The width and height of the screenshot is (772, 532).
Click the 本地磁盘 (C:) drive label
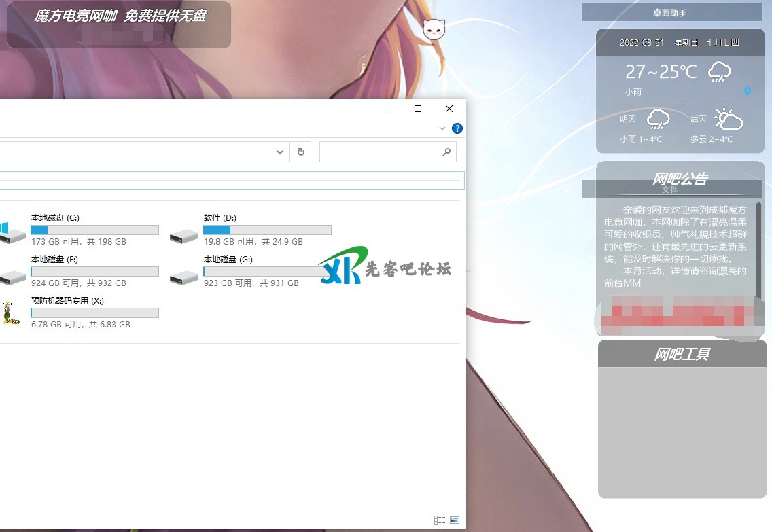coord(55,218)
